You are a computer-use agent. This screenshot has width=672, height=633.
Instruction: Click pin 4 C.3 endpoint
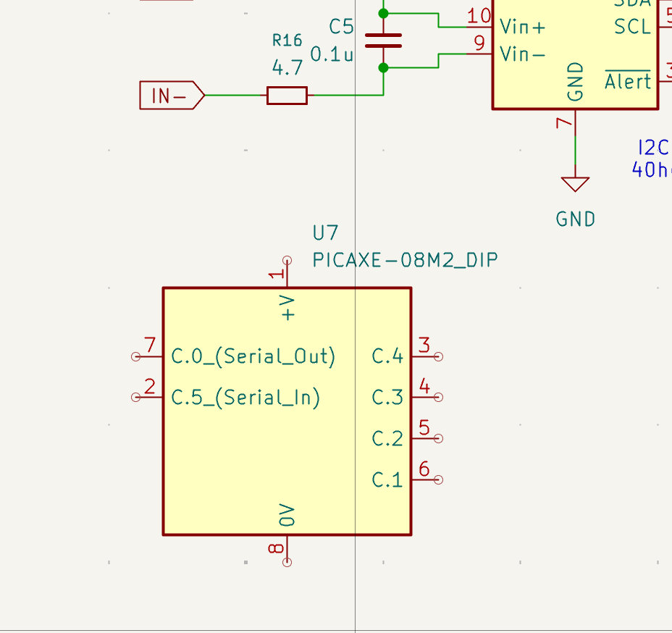[x=438, y=398]
